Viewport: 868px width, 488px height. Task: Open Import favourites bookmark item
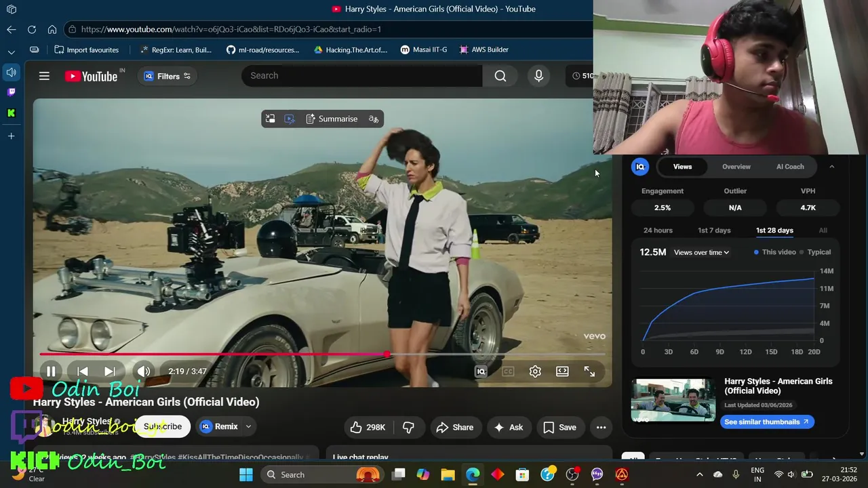pyautogui.click(x=87, y=49)
